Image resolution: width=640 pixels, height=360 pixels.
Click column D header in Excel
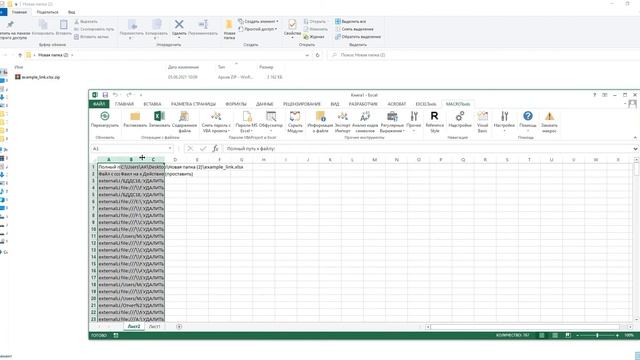click(x=176, y=160)
